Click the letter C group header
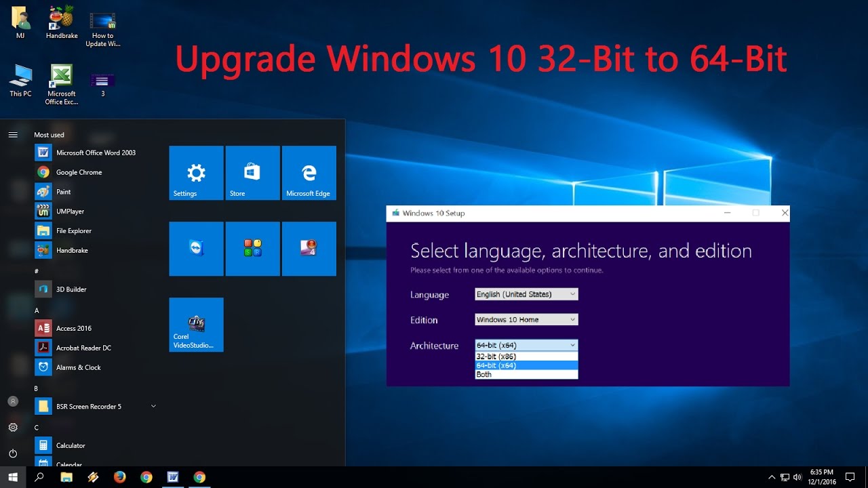 [x=37, y=428]
